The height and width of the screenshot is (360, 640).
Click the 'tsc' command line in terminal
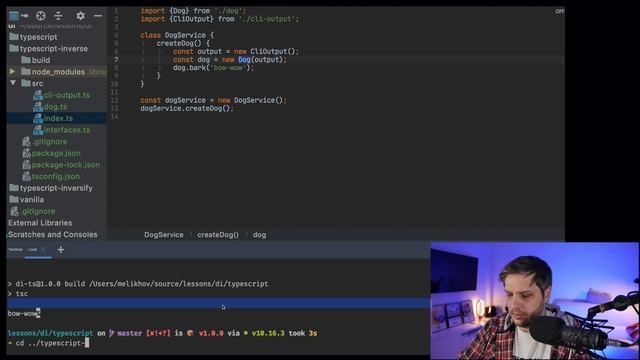click(22, 294)
